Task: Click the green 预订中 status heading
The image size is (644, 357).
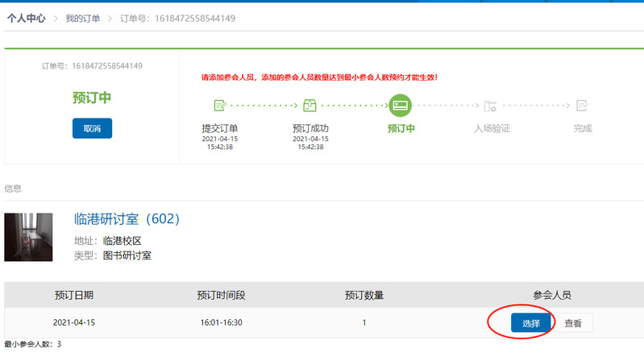Action: tap(92, 98)
